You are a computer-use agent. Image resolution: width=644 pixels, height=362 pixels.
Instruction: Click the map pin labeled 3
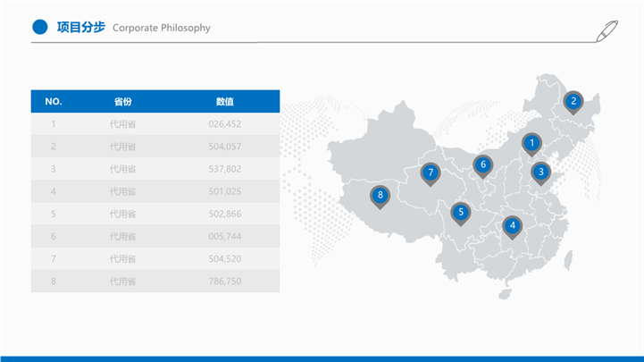tap(540, 171)
